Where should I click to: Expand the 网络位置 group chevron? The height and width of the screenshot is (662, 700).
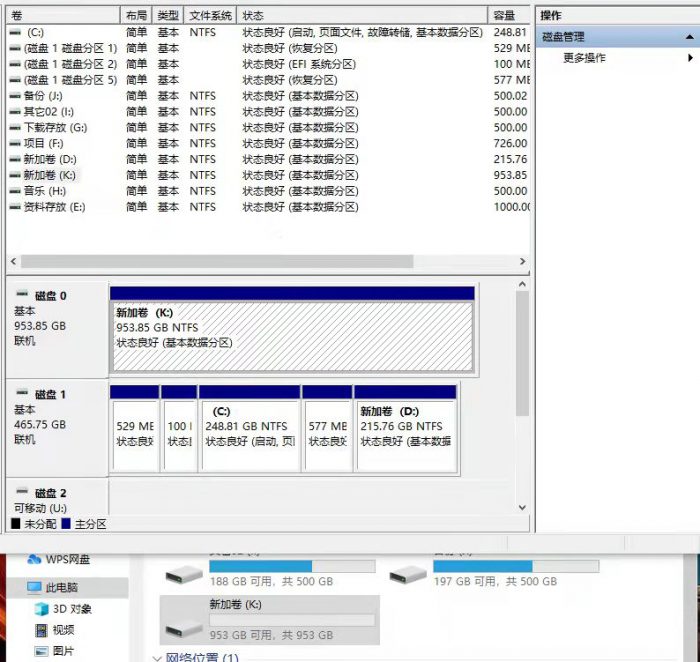(157, 658)
